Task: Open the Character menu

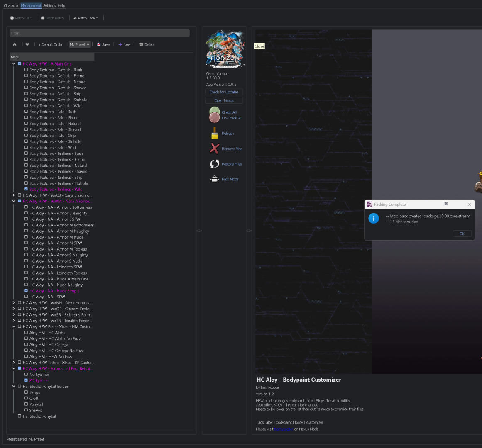Action: 11,5
